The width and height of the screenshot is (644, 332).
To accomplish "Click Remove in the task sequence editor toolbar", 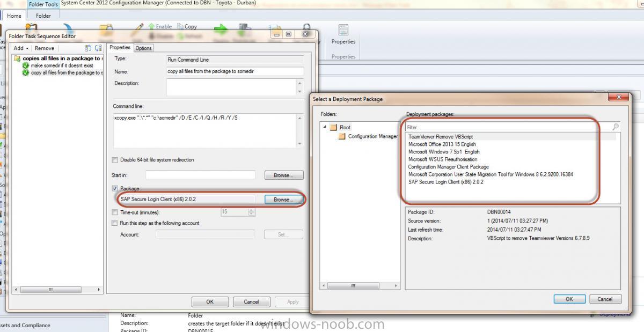I will (x=45, y=48).
